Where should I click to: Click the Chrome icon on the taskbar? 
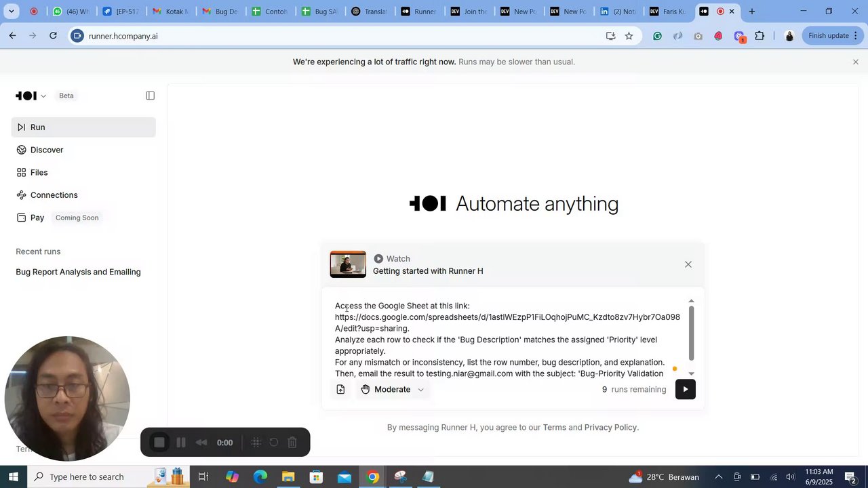pos(372,476)
